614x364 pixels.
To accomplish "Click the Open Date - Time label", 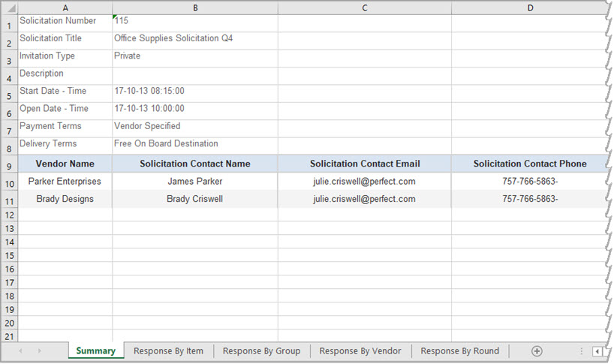I will pyautogui.click(x=65, y=111).
